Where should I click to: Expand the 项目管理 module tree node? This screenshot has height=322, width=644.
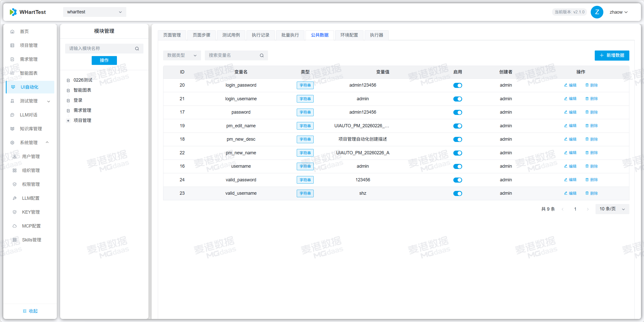[x=68, y=121]
